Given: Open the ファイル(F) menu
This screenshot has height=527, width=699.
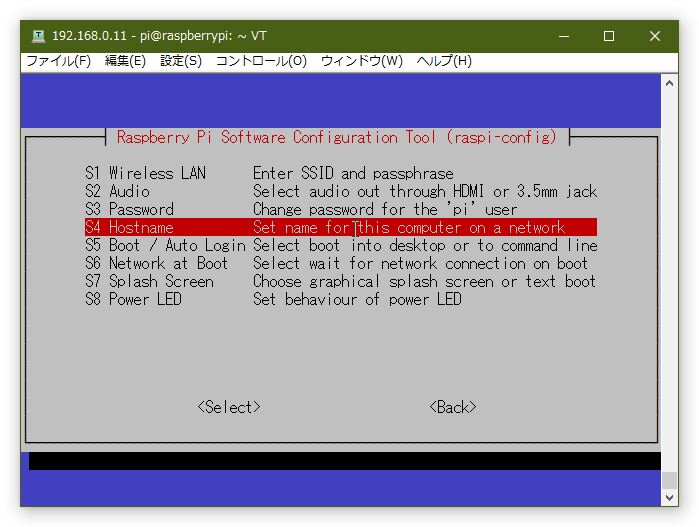Looking at the screenshot, I should 58,61.
